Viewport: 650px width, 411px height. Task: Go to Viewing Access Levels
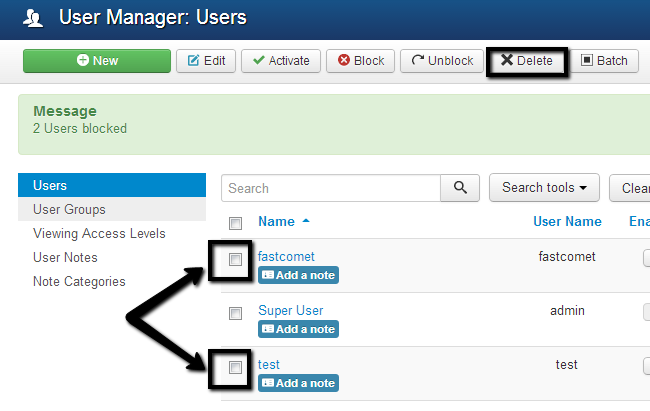tap(99, 233)
